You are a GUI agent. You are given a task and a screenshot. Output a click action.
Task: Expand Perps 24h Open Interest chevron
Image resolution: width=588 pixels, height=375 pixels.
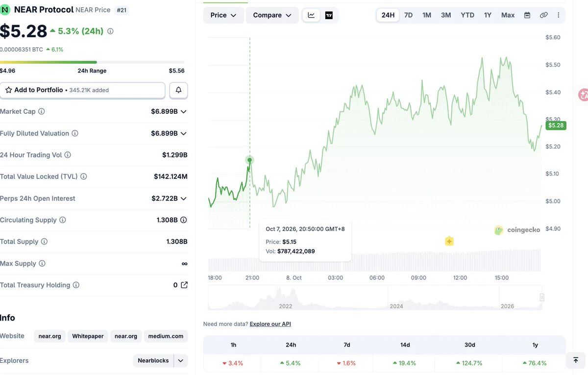(x=184, y=199)
